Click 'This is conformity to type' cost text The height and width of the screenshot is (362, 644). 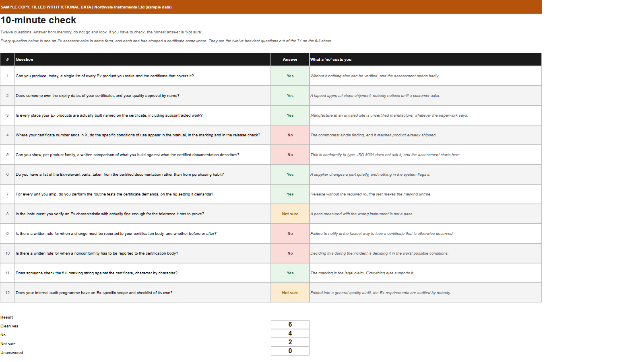click(385, 155)
